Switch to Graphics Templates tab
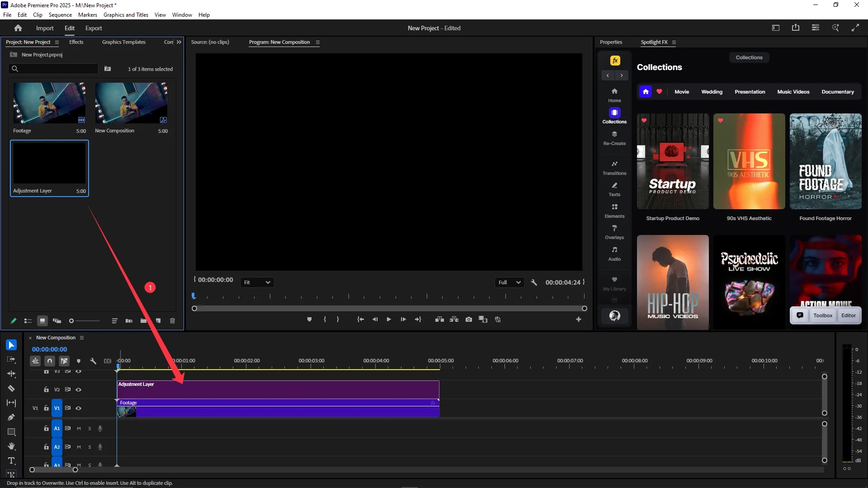The height and width of the screenshot is (488, 868). (124, 42)
